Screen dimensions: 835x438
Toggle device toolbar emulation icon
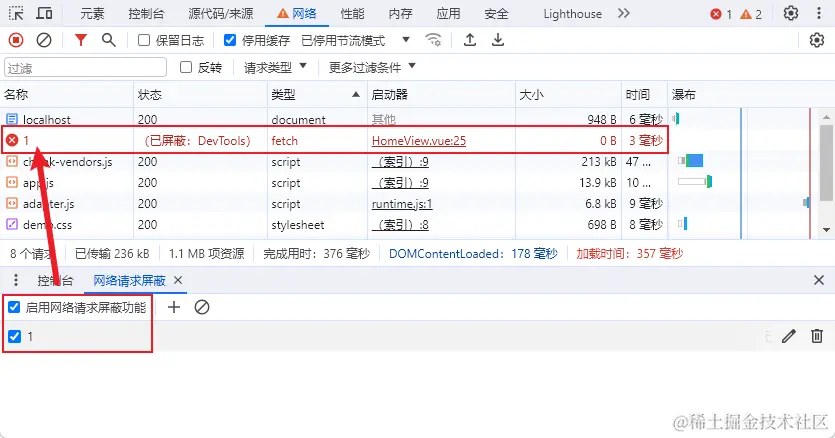[x=44, y=13]
